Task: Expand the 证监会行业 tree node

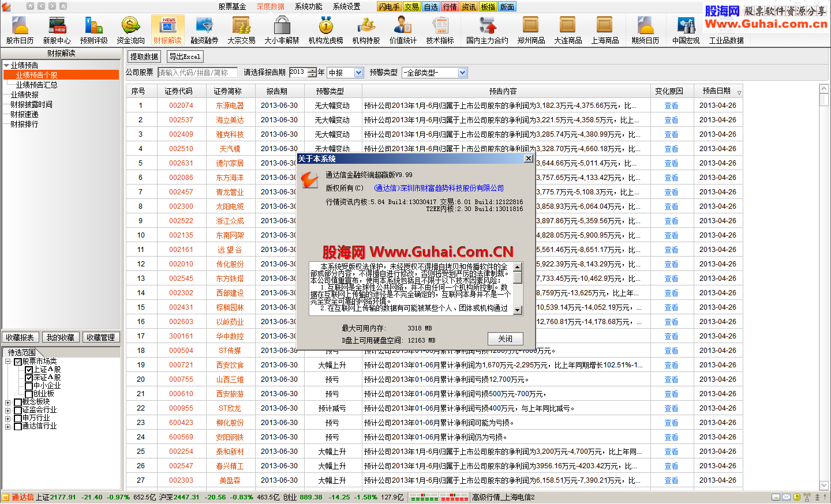Action: click(x=8, y=411)
